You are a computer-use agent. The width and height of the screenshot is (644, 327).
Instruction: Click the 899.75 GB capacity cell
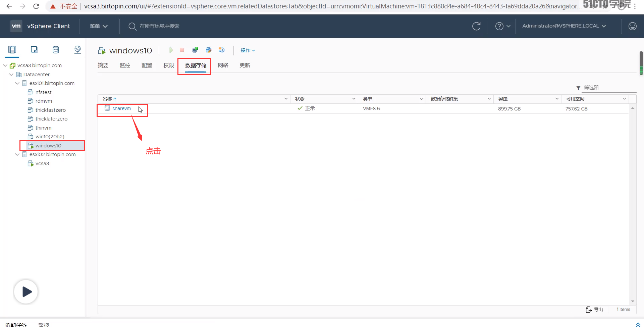tap(509, 109)
